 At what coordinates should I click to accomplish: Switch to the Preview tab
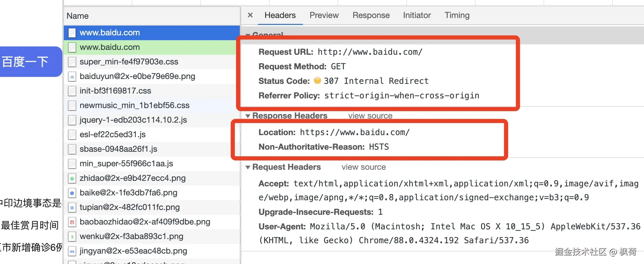(324, 15)
